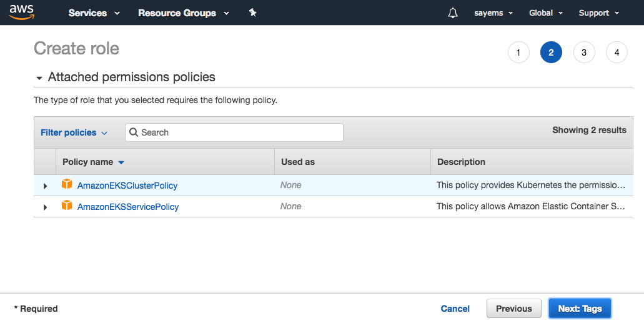This screenshot has width=644, height=323.
Task: Open the sayems account menu
Action: pyautogui.click(x=493, y=12)
